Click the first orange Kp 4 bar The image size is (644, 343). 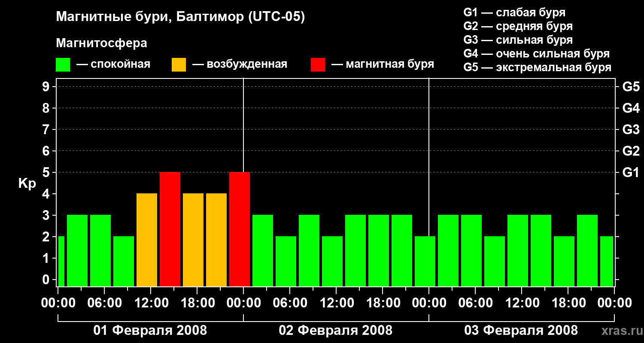pos(147,240)
